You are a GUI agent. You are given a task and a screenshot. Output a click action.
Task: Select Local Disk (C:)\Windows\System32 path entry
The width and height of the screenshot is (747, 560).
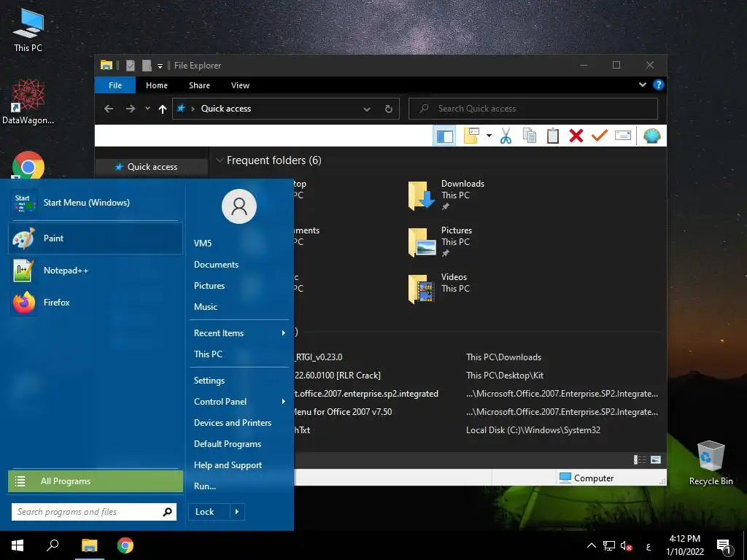(533, 430)
